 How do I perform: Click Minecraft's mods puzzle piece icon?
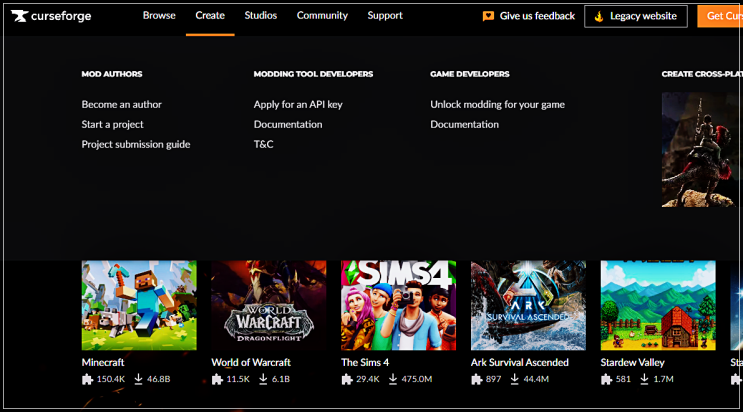[87, 379]
